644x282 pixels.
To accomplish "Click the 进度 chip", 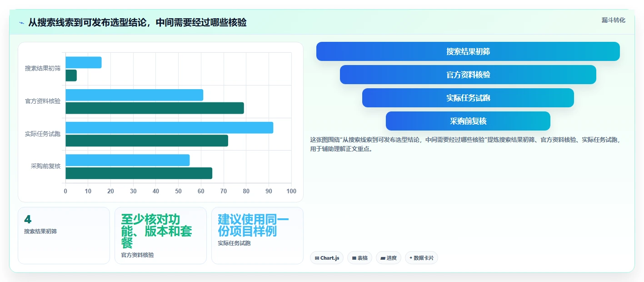I will (x=389, y=258).
